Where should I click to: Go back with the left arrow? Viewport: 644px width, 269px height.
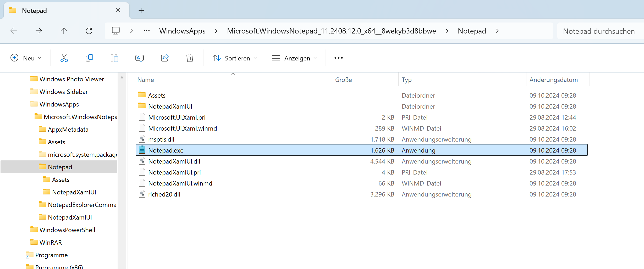tap(14, 31)
